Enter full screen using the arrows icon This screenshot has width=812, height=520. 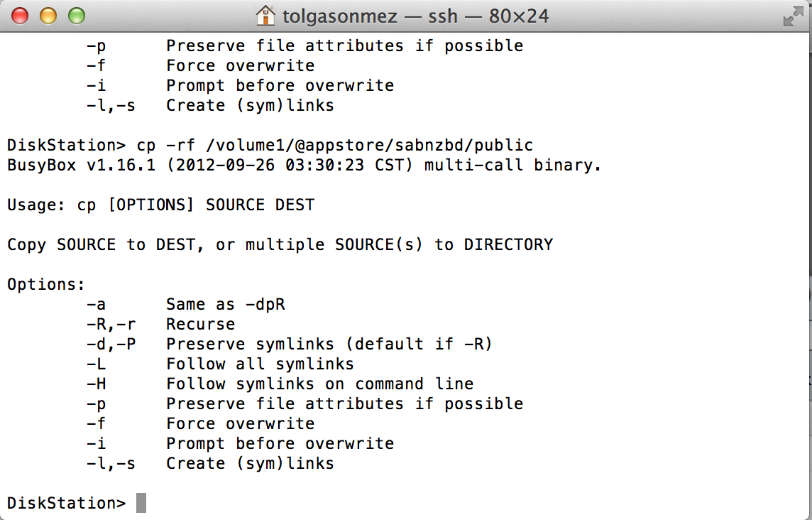click(x=794, y=16)
